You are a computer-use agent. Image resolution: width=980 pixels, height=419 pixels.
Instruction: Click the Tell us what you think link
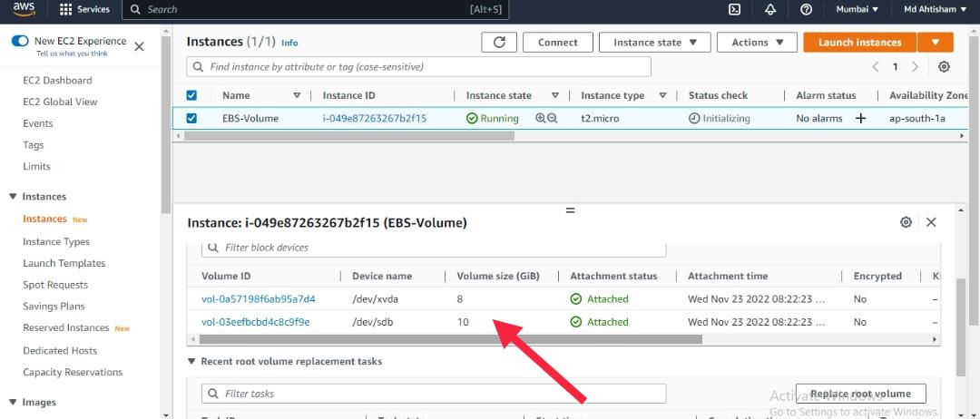[72, 54]
